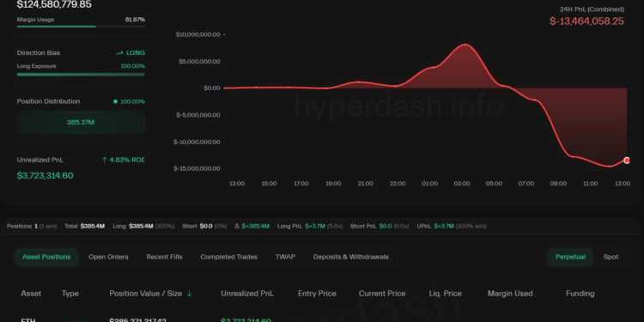Click the $10,000,000.00 y-axis label
The height and width of the screenshot is (322, 644).
[x=198, y=34]
